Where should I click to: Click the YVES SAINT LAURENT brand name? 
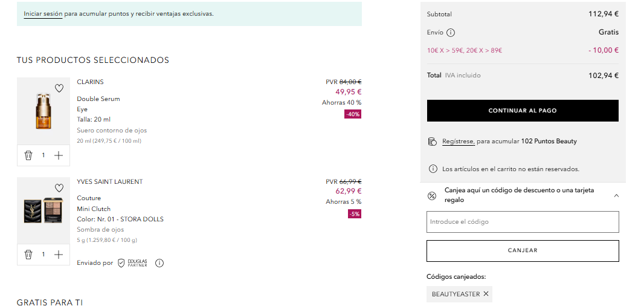tap(109, 182)
